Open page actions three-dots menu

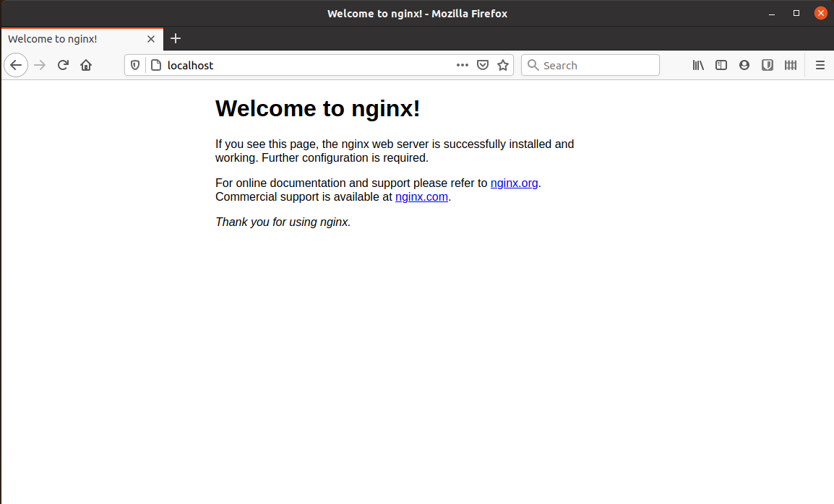tap(463, 65)
